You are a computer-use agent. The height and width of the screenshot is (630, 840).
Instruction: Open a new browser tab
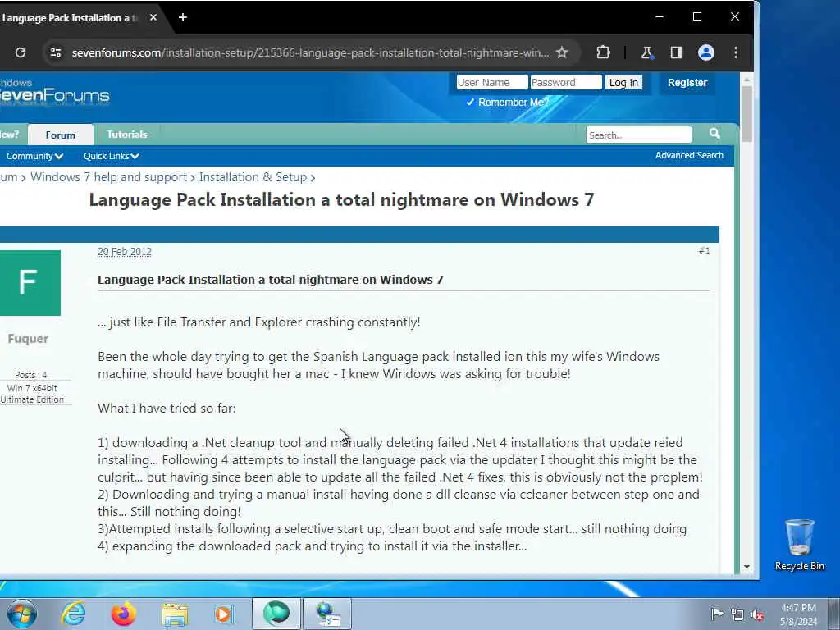pyautogui.click(x=183, y=18)
